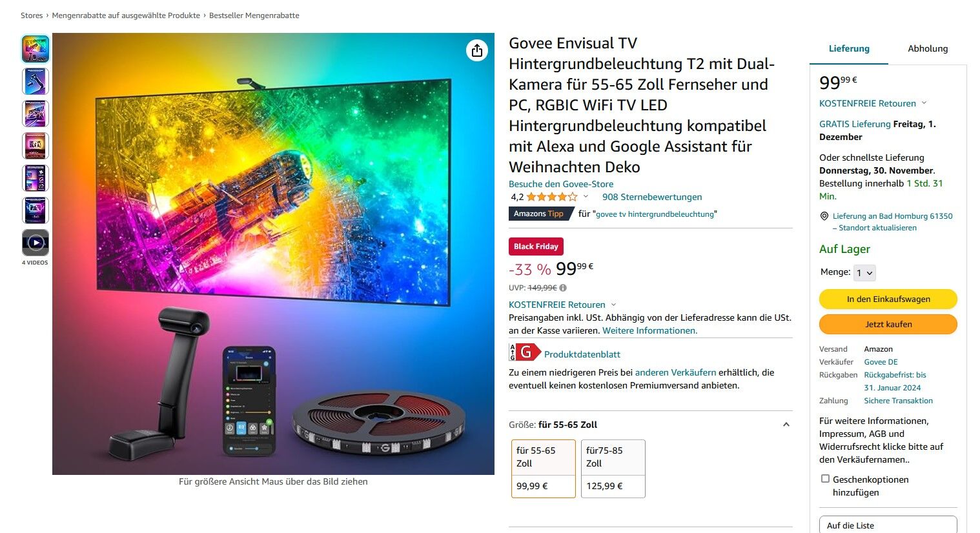Open the Besuche den Govee-Store link
Image resolution: width=980 pixels, height=533 pixels.
[561, 184]
